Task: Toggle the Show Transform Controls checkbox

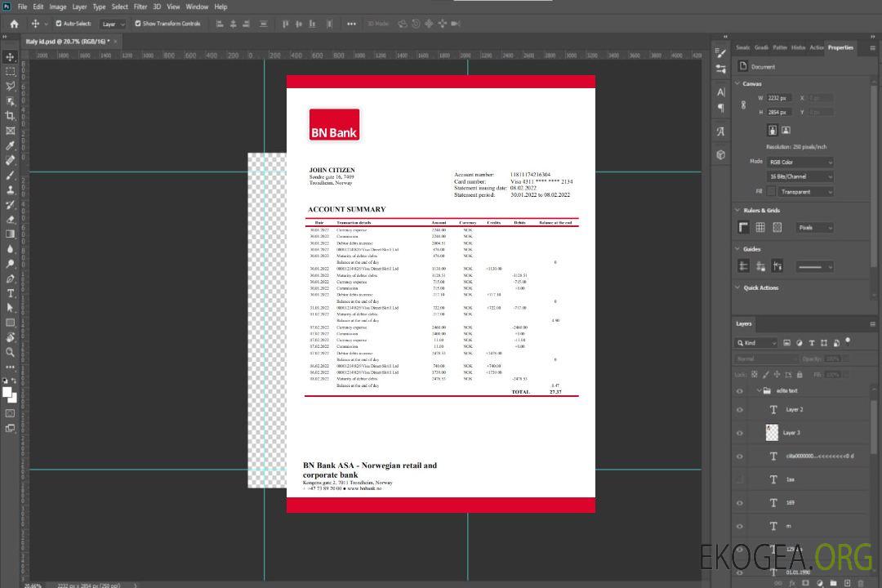Action: coord(138,24)
